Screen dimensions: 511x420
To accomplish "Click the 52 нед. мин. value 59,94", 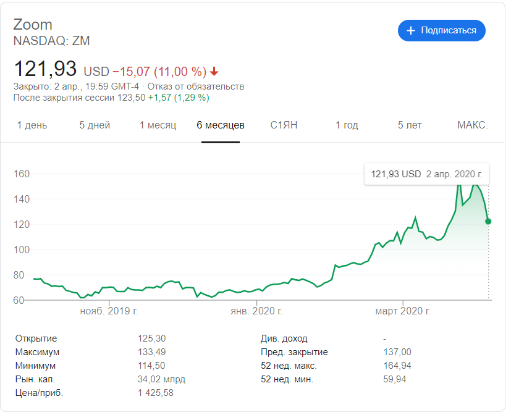I will pos(395,380).
